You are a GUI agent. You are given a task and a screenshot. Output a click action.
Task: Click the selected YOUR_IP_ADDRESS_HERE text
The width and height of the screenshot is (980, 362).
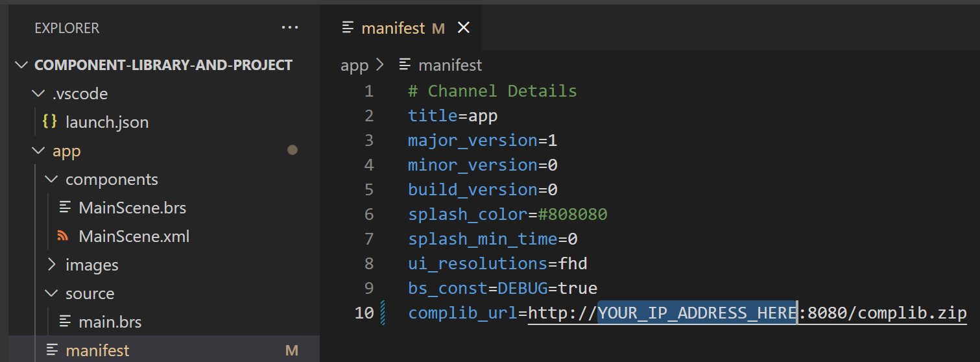point(697,313)
